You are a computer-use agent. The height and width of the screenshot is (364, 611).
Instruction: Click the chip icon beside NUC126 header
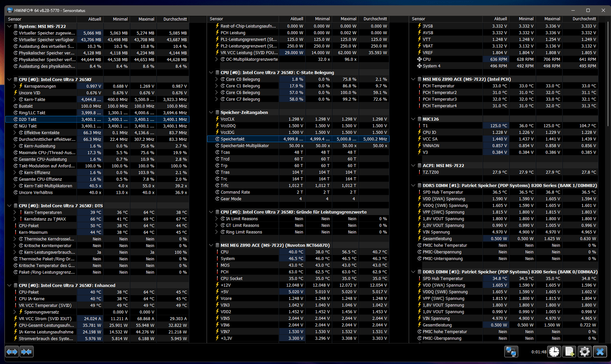point(419,119)
